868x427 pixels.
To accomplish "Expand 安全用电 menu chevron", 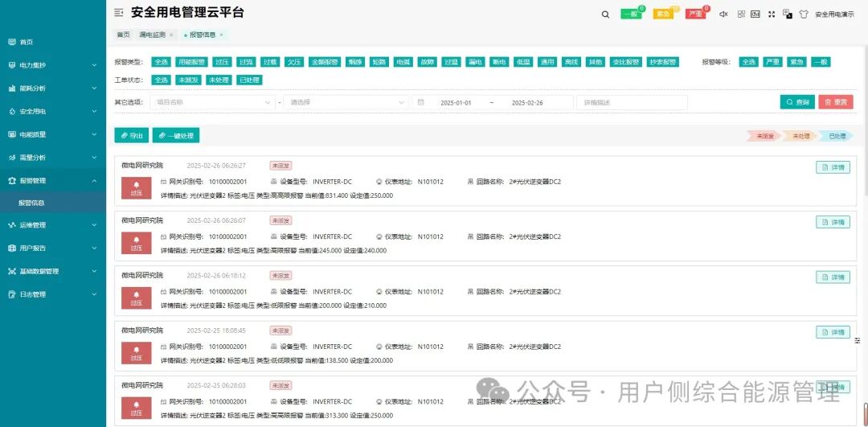I will 94,111.
